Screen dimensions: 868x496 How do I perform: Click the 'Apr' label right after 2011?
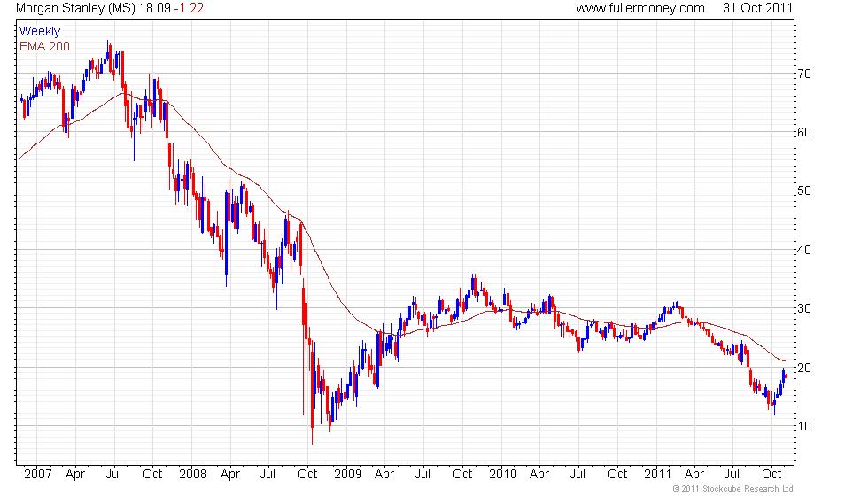694,475
